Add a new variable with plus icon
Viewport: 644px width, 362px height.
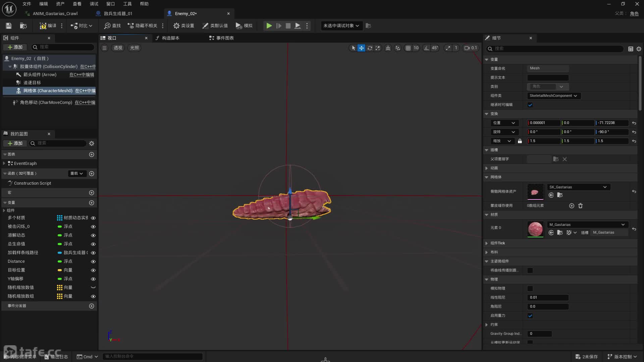(x=92, y=203)
